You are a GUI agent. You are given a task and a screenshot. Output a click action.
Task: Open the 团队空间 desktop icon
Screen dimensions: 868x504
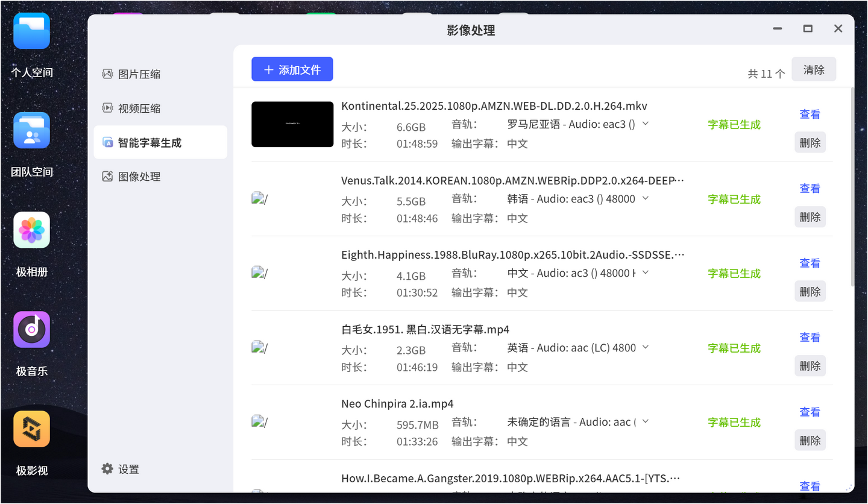[32, 130]
